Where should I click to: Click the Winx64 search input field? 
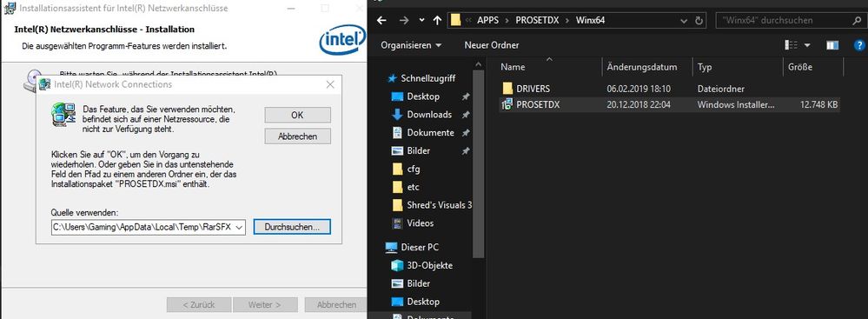(782, 21)
